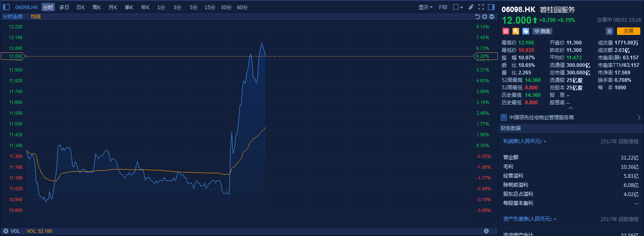
Task: Zoom in chart with plus icon
Action: (x=485, y=17)
